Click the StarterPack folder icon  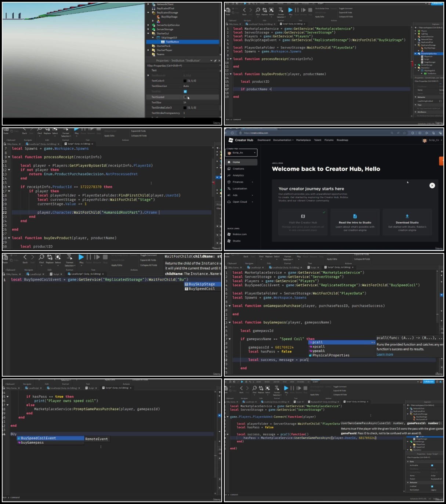click(x=154, y=46)
